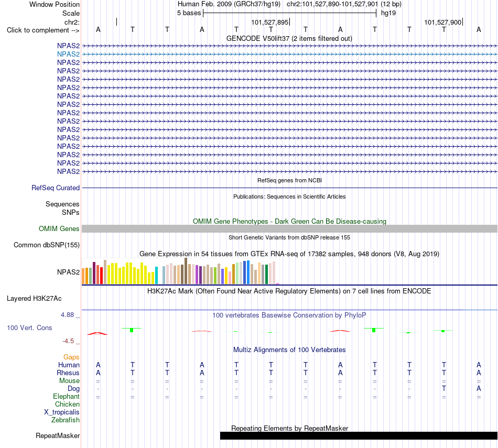
Task: Click the chr2:101,527,890-101,527,901 position text
Action: point(332,4)
